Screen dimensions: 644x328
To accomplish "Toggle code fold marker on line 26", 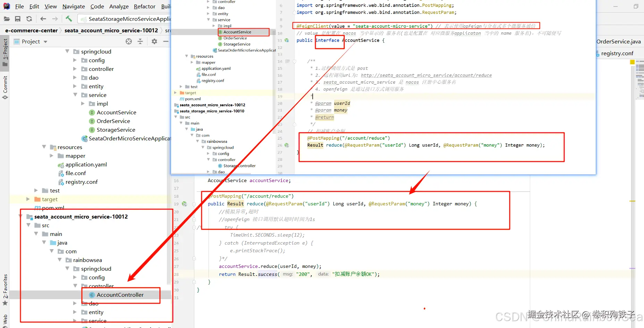I will (x=194, y=259).
